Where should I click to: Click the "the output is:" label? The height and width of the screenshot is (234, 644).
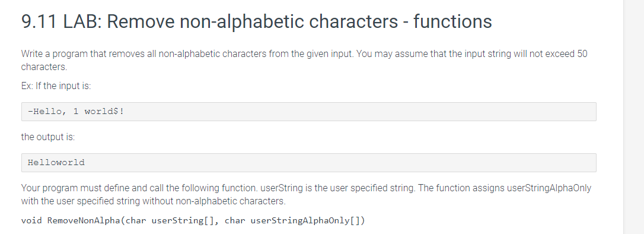coord(48,137)
